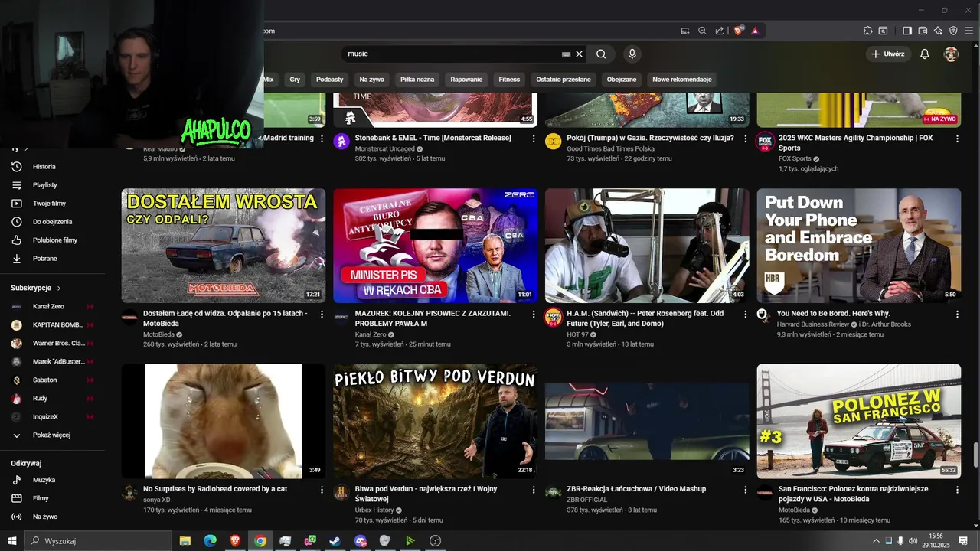This screenshot has height=551, width=980.
Task: Open the on-screen keyboard icon in search box
Action: pos(567,54)
